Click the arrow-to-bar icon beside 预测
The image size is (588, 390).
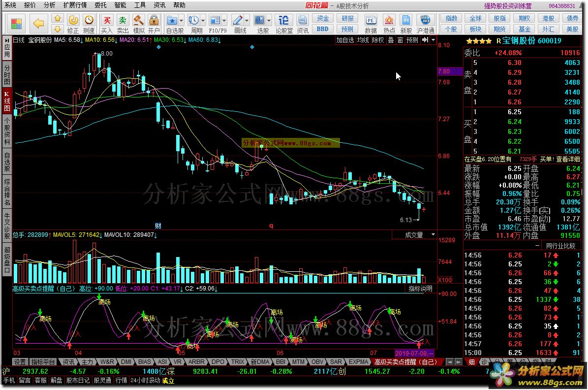click(425, 40)
